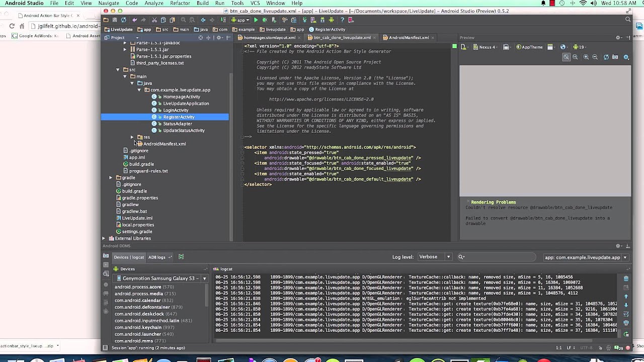Save preview screenshot with camera icon
Image resolution: width=644 pixels, height=362 pixels.
pyautogui.click(x=615, y=57)
